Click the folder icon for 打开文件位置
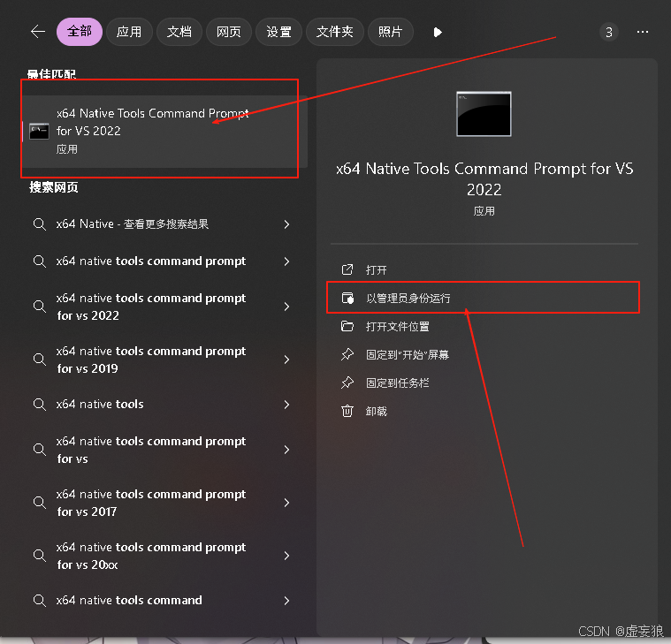This screenshot has width=671, height=644. point(347,326)
